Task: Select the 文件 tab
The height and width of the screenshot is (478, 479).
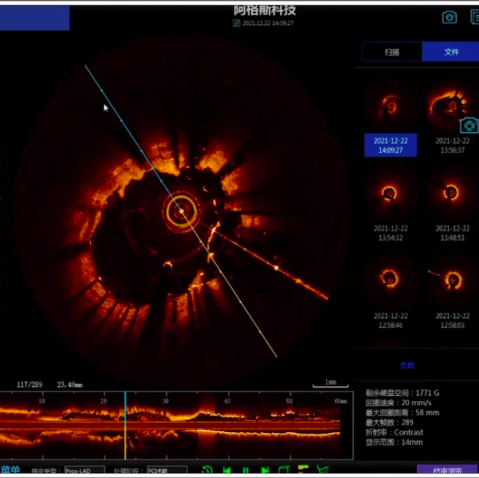Action: point(451,52)
